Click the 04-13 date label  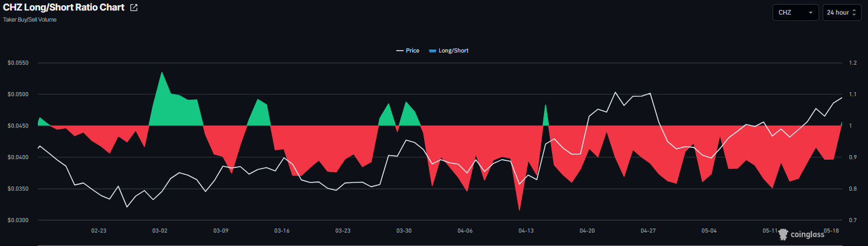coord(527,231)
